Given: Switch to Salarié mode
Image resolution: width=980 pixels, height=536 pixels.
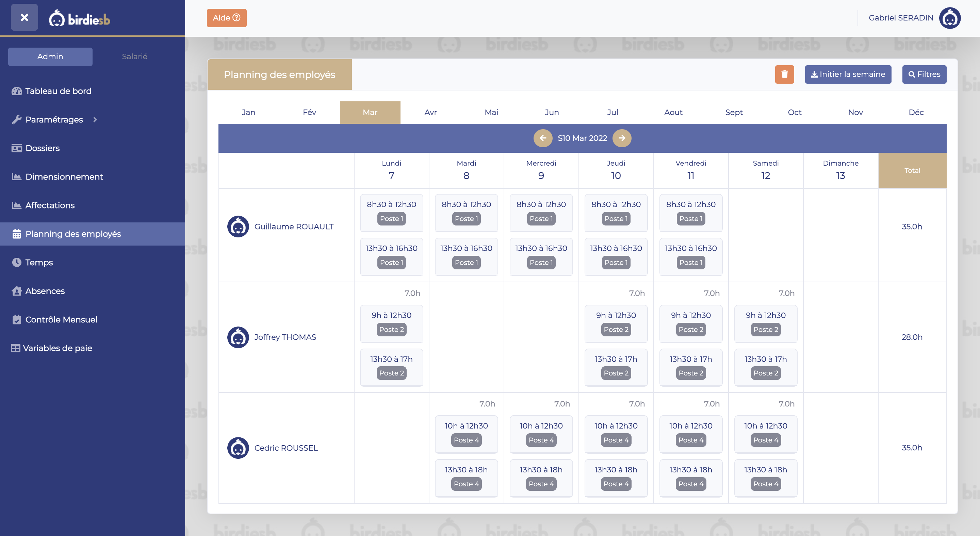Looking at the screenshot, I should (134, 57).
